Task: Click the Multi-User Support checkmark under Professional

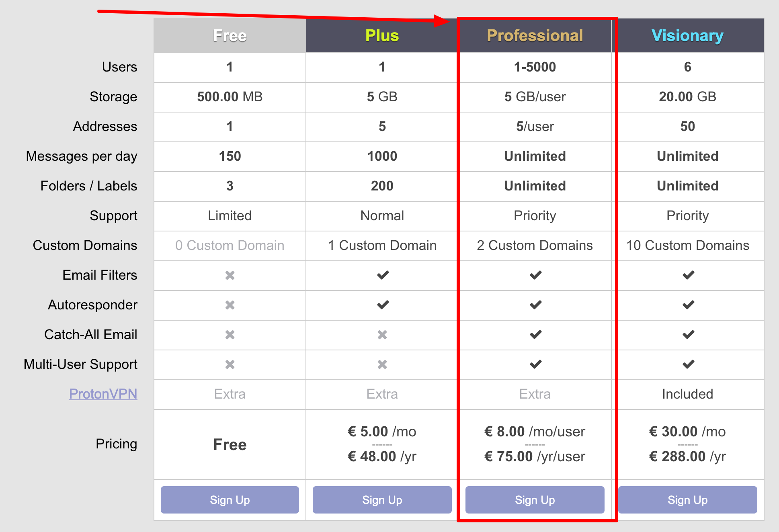Action: (535, 364)
